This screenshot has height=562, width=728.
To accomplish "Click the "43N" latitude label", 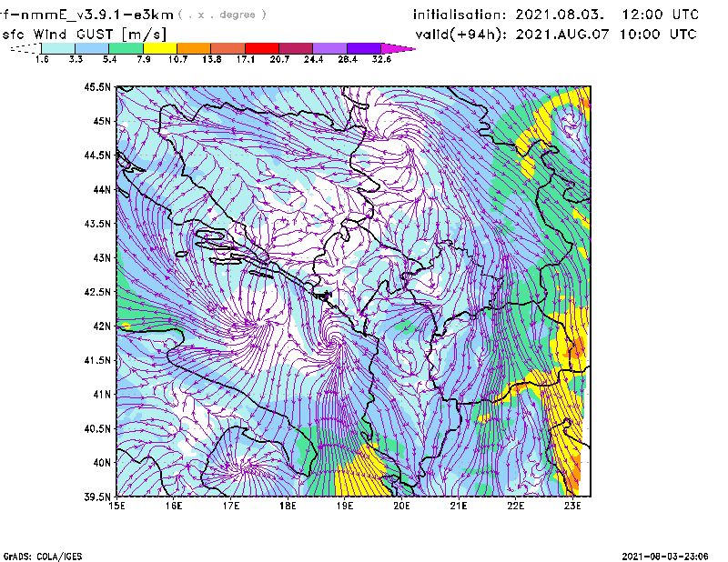I will [x=102, y=257].
